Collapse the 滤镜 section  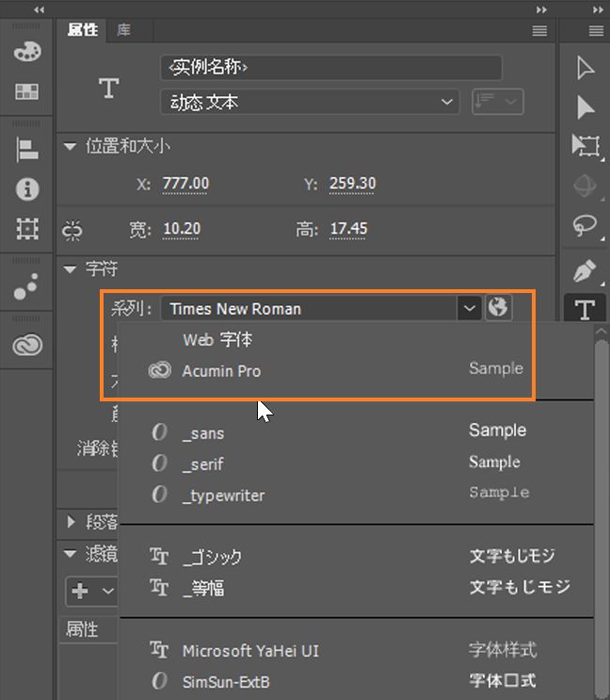pyautogui.click(x=70, y=554)
